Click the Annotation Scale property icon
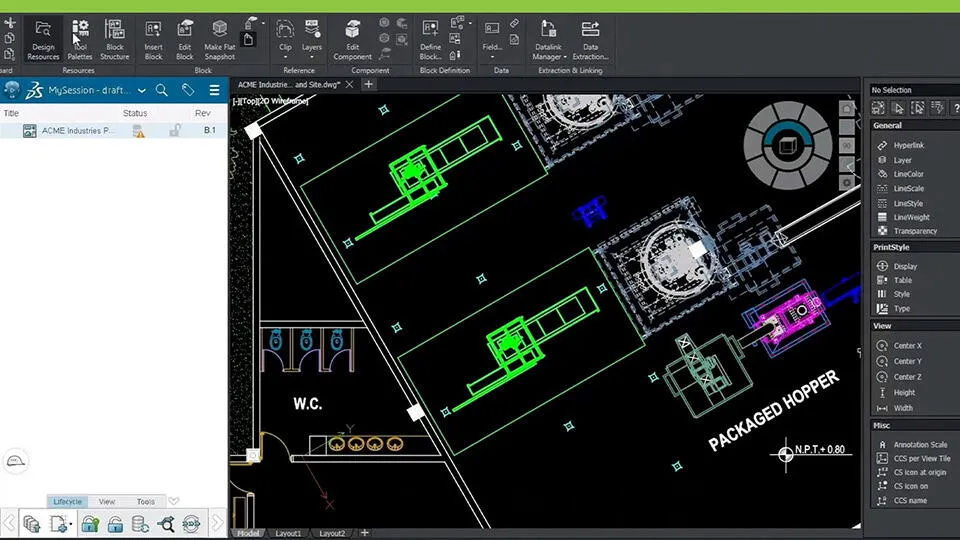 click(x=882, y=444)
